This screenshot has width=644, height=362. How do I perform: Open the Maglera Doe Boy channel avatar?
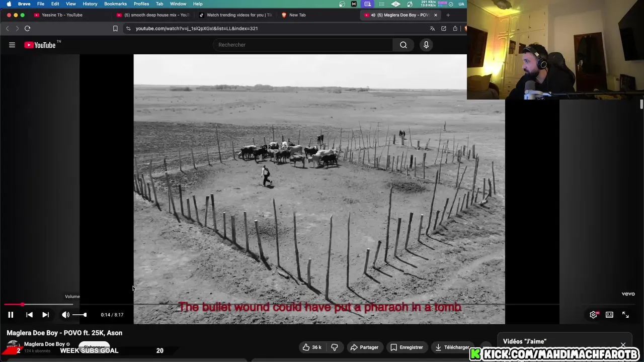pos(13,347)
